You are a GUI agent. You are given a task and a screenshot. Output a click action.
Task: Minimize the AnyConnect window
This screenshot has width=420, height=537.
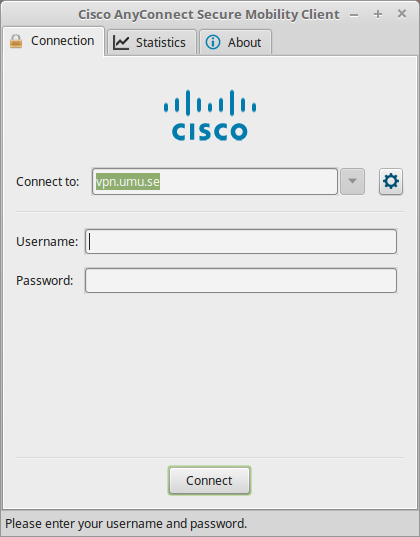[354, 15]
